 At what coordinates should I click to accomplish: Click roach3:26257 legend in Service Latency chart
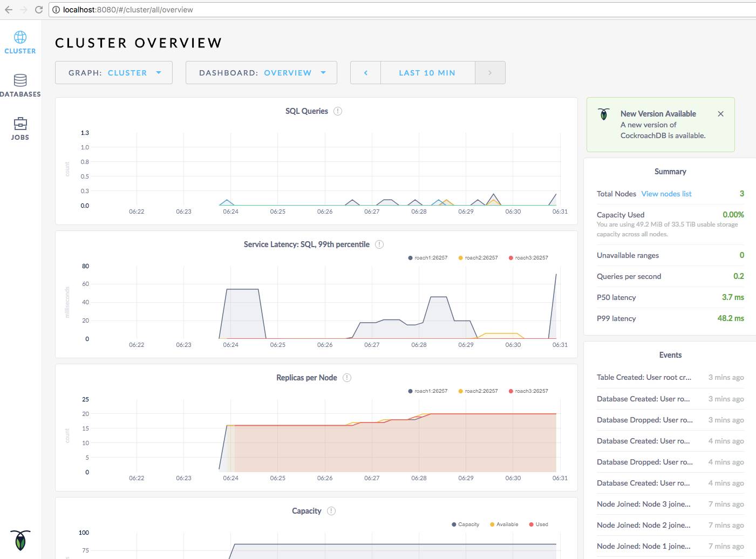click(528, 258)
